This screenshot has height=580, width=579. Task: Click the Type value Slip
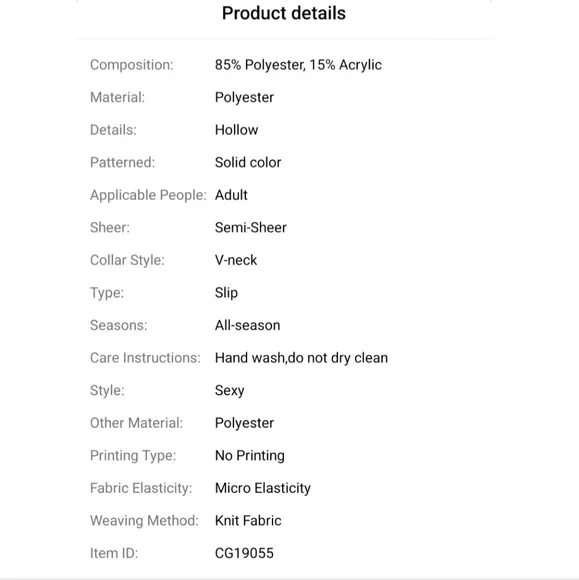(226, 293)
